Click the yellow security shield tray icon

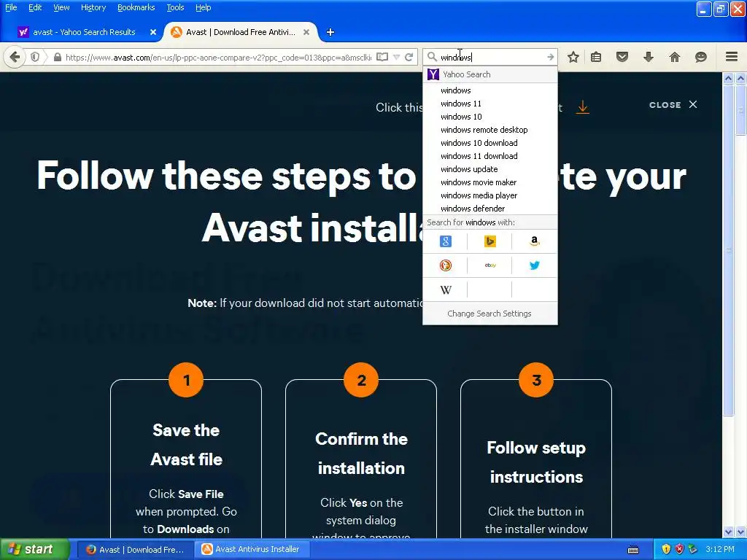[666, 550]
